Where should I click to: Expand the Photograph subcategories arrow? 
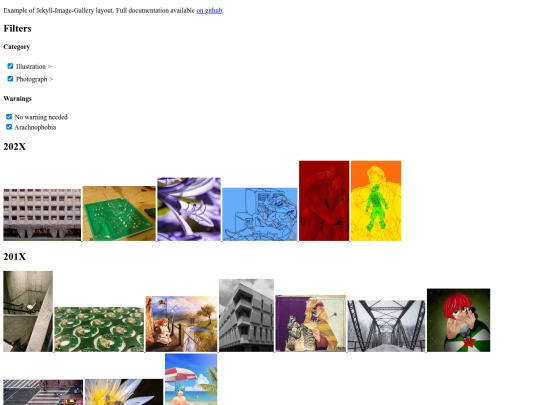coord(51,79)
